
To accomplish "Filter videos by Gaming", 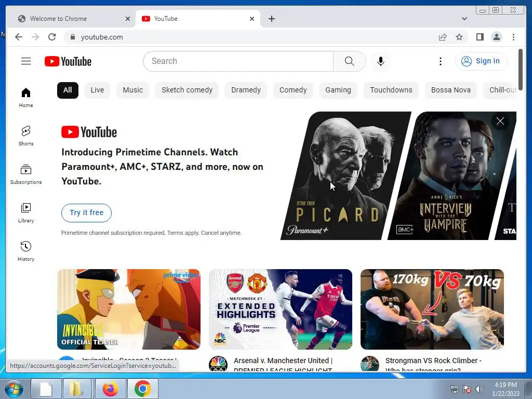I will point(338,90).
